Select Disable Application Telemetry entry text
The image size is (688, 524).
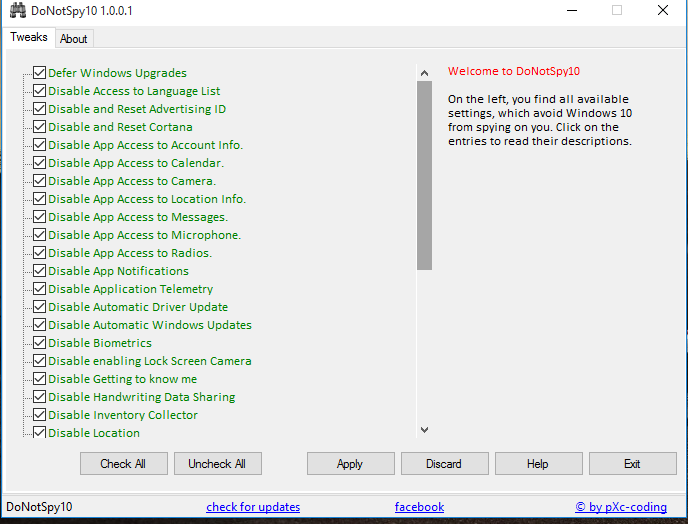coord(131,289)
